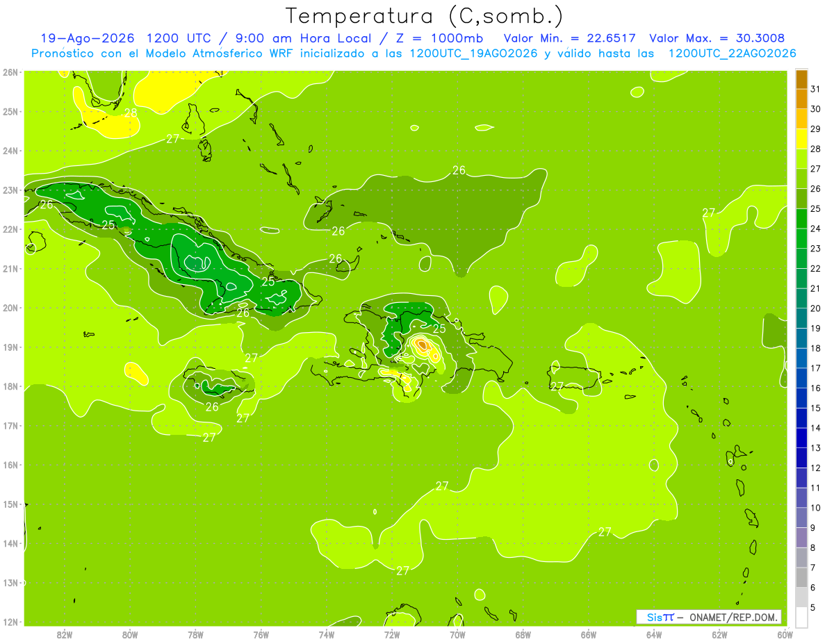This screenshot has height=644, width=834.
Task: Click the '12N' latitude axis label
Action: point(10,622)
